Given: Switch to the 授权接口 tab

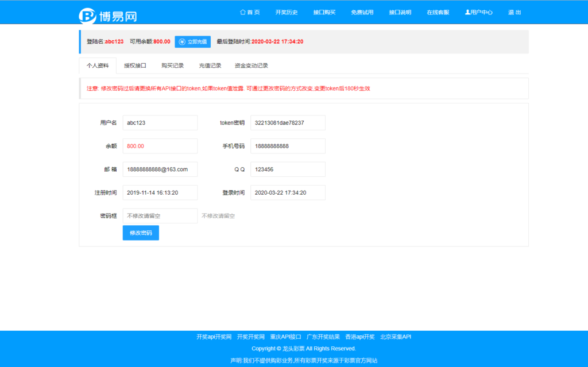Looking at the screenshot, I should [134, 65].
